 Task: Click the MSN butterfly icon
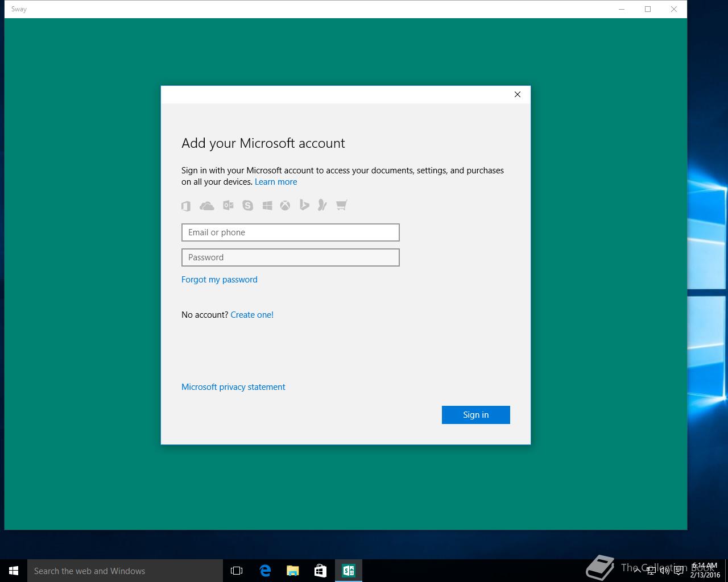click(x=322, y=205)
